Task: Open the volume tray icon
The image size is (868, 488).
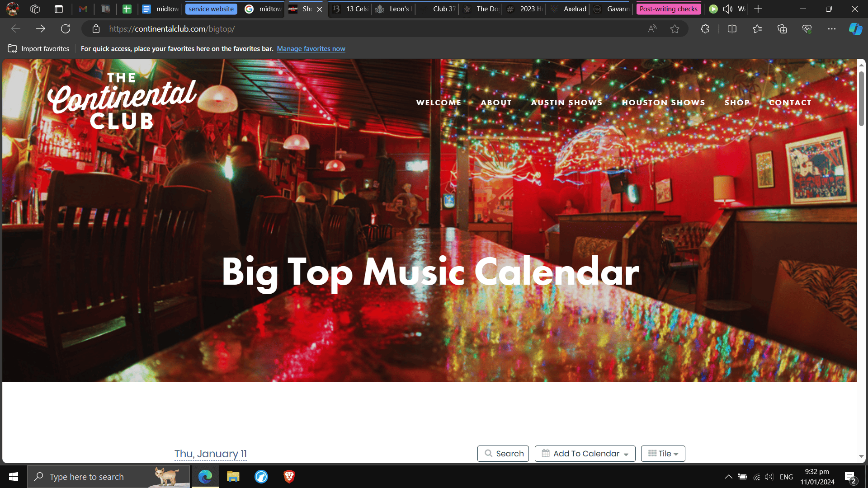Action: point(769,477)
